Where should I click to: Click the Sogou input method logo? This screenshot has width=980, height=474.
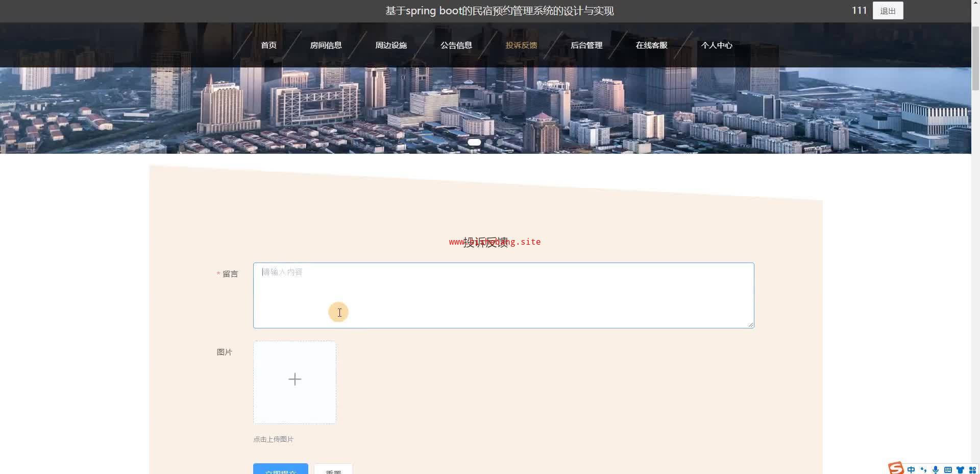tap(896, 468)
